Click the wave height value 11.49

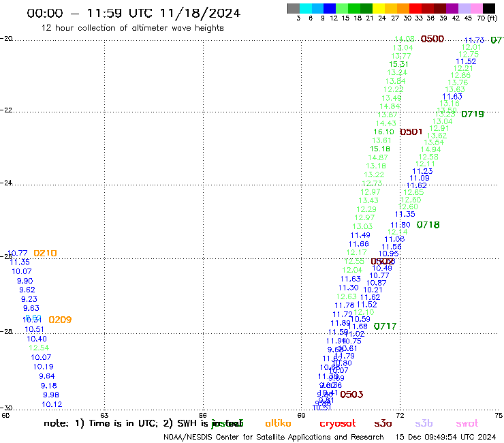pos(360,236)
